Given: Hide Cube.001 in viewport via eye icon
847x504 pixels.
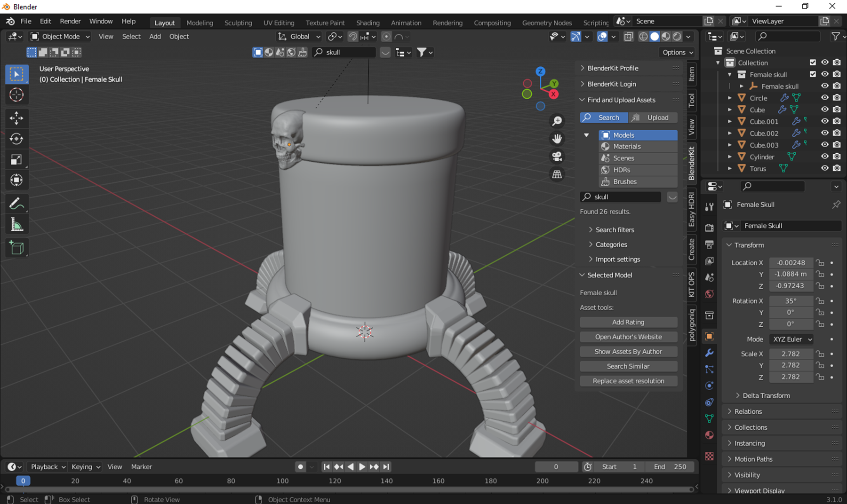Looking at the screenshot, I should [x=825, y=121].
